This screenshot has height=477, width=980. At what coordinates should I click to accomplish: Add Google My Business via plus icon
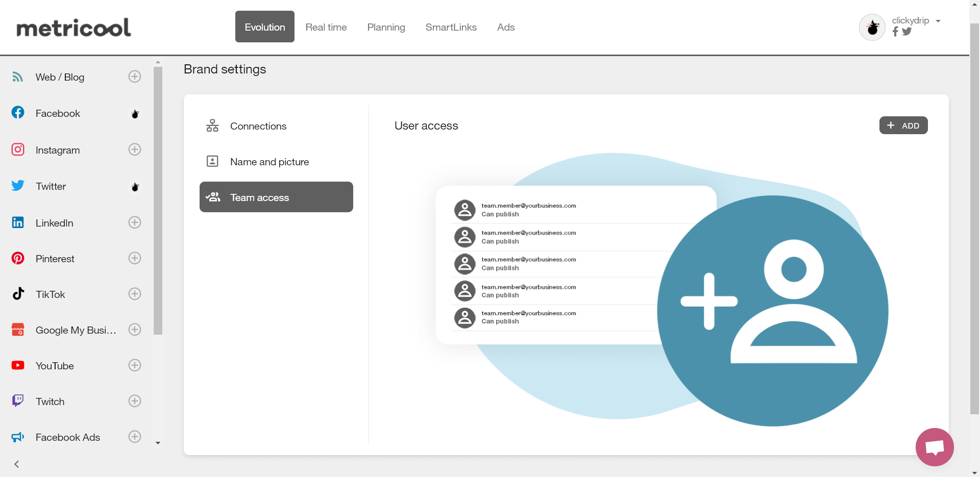135,330
